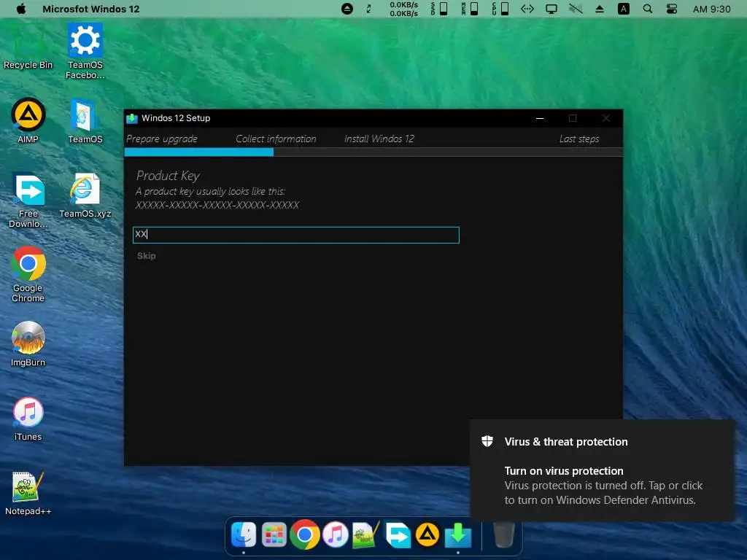Click the SSD usage indicator
Viewport: 747px width, 560px height.
click(439, 9)
